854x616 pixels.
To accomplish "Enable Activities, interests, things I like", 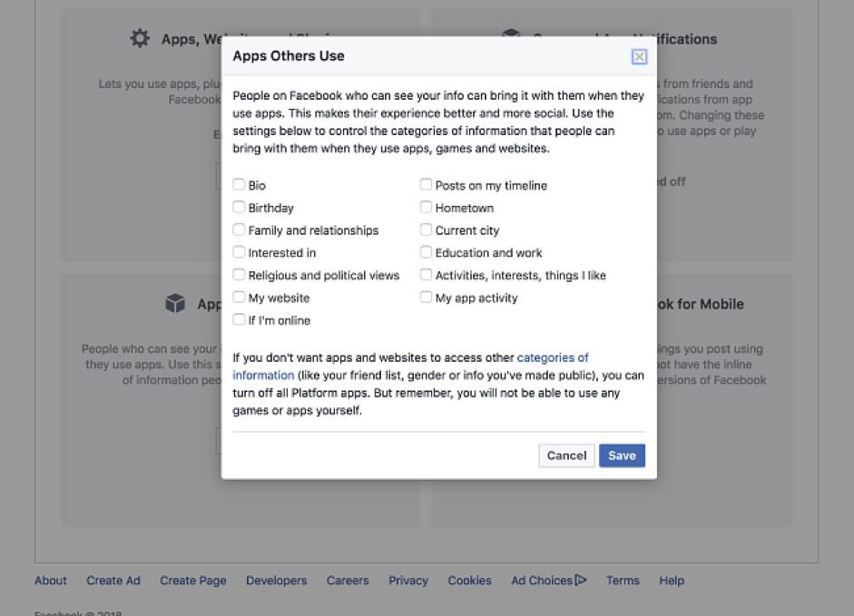I will [426, 275].
